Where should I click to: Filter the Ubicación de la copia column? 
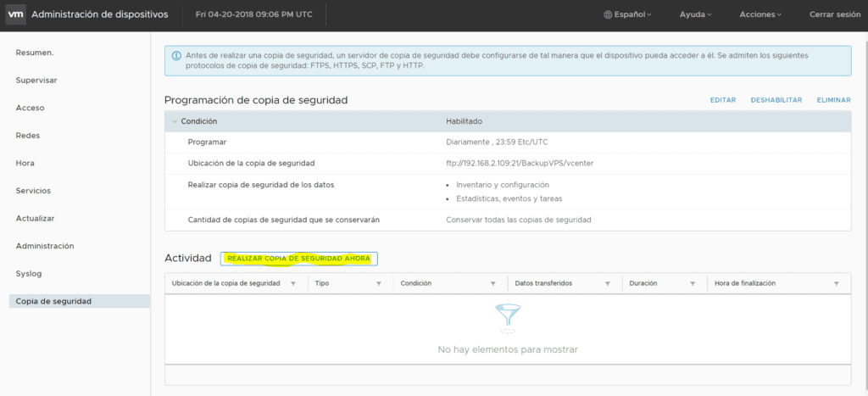tap(293, 283)
